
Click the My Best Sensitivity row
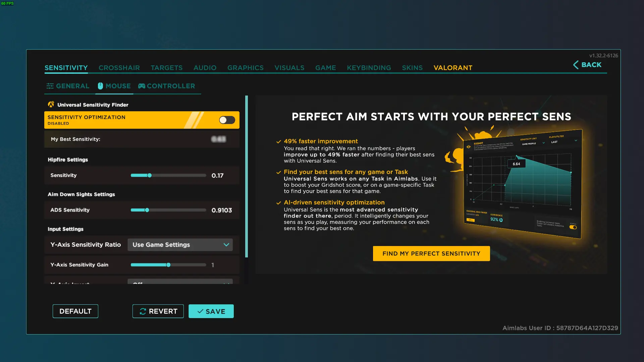coord(142,139)
